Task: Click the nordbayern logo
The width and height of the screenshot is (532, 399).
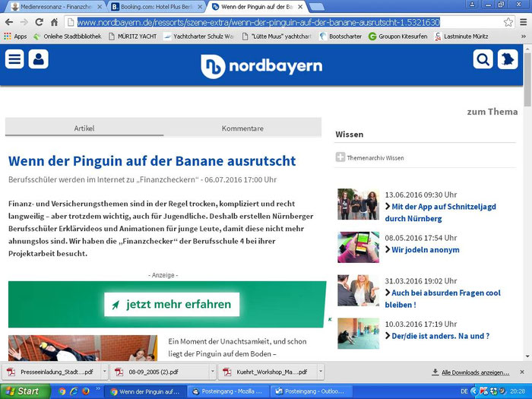Action: tap(261, 66)
